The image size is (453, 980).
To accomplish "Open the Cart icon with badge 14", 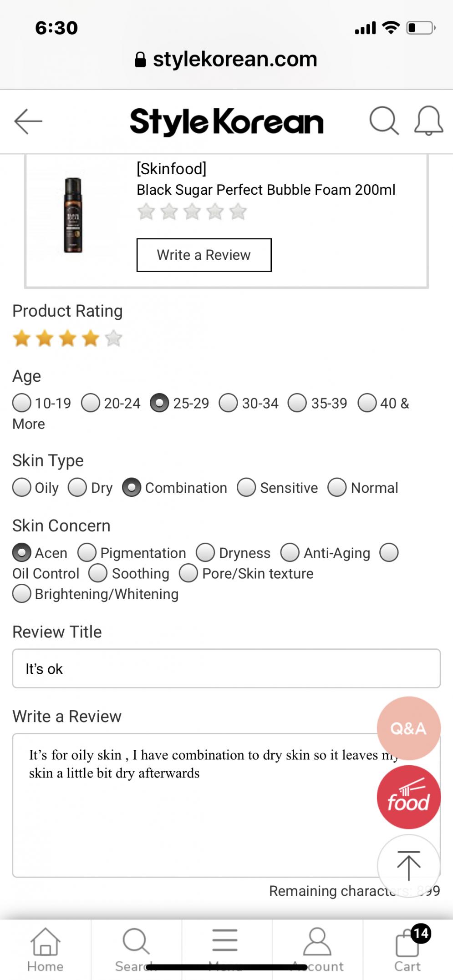I will [x=408, y=949].
